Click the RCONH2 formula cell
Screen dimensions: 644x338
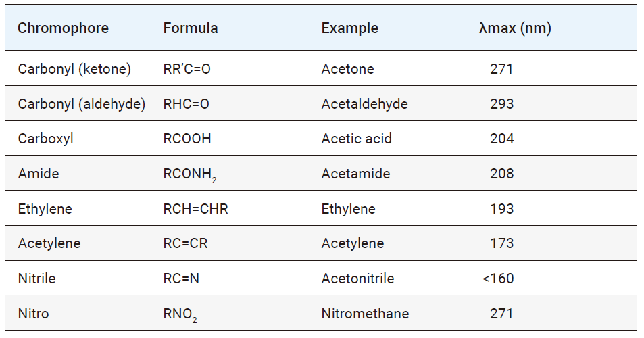click(190, 174)
